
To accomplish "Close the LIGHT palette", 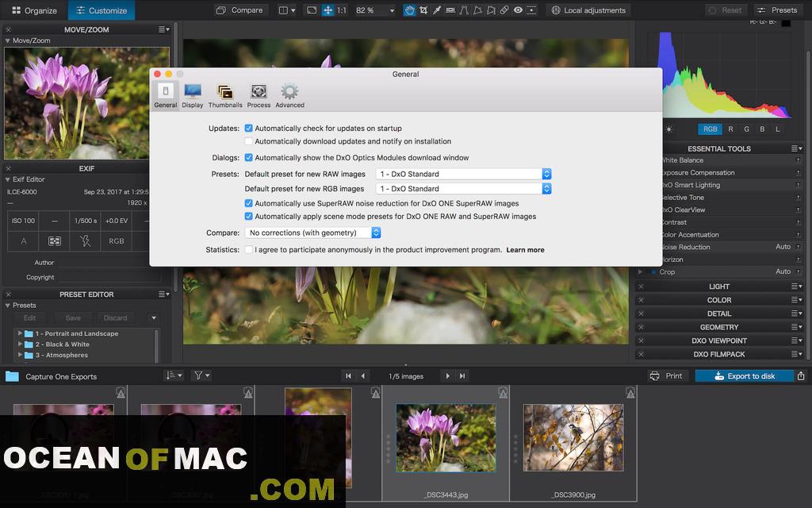I will [641, 287].
